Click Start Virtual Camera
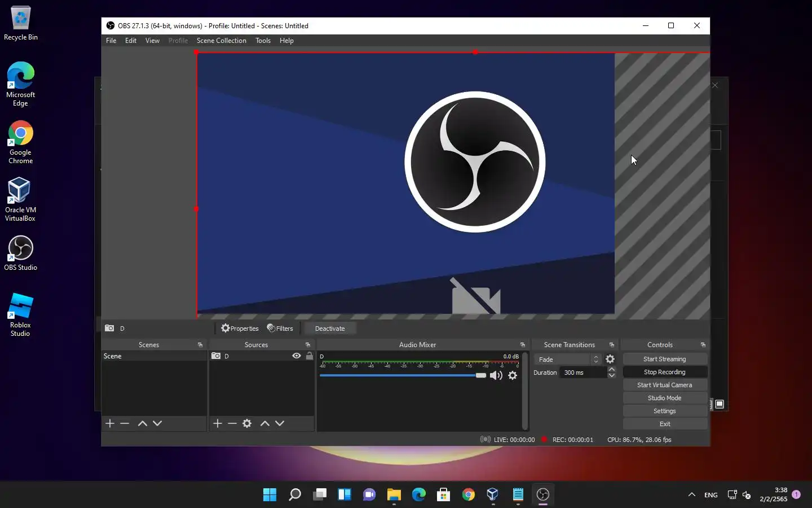812x508 pixels. [665, 385]
